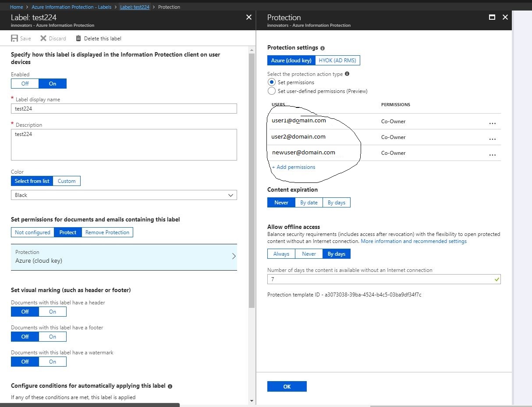Choose the Azure (cloud key) tab

291,61
